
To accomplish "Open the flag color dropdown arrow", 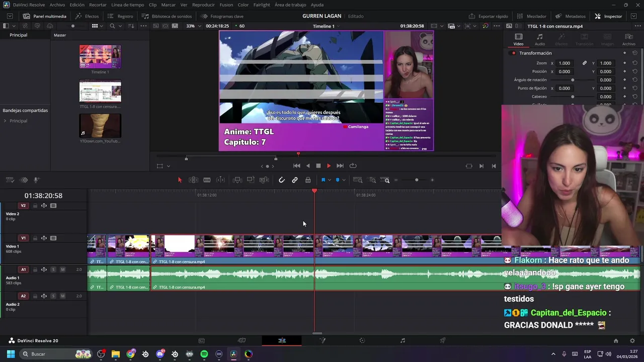I will click(329, 180).
